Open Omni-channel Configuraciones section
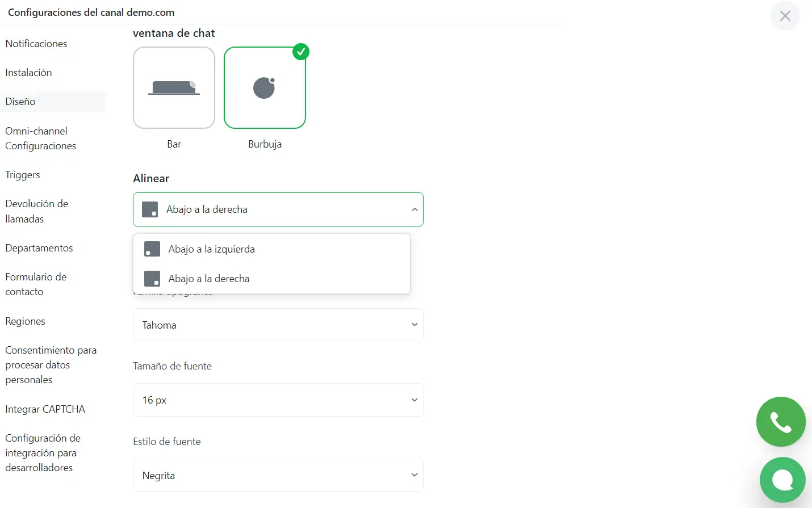This screenshot has height=508, width=812. click(x=40, y=138)
